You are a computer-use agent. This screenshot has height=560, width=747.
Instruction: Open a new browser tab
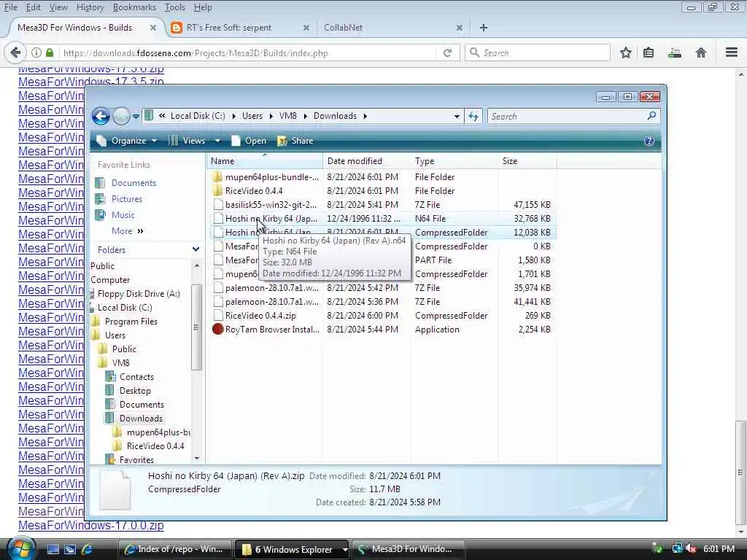484,28
